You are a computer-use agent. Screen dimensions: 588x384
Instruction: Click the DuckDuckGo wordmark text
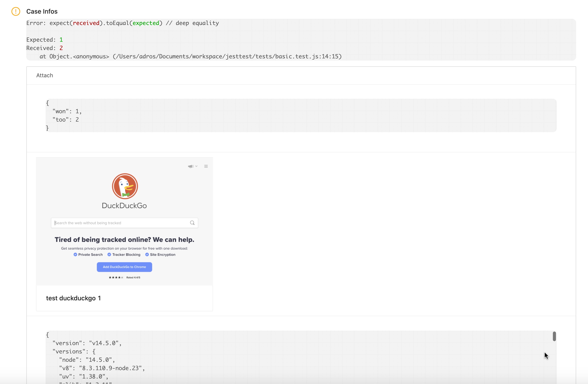point(124,206)
